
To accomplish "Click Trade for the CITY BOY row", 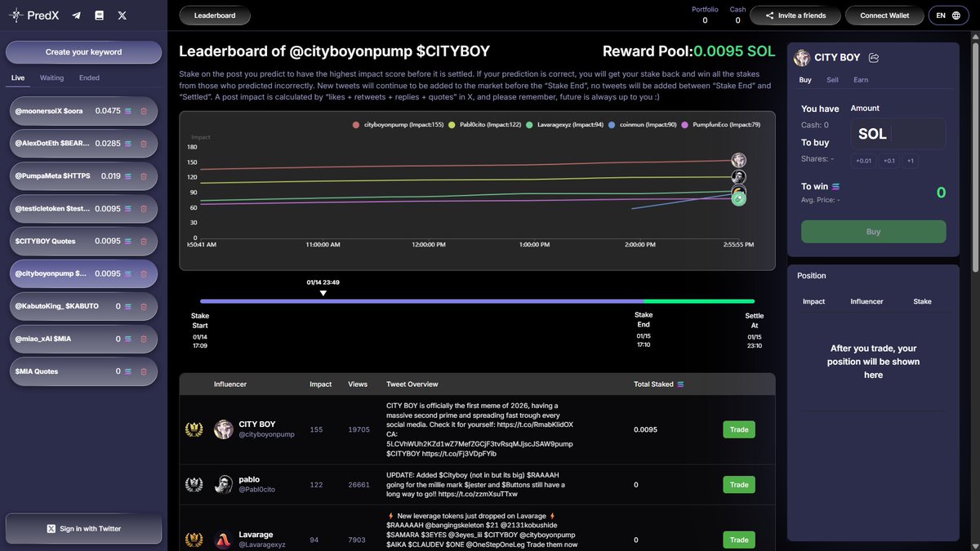I will (739, 429).
